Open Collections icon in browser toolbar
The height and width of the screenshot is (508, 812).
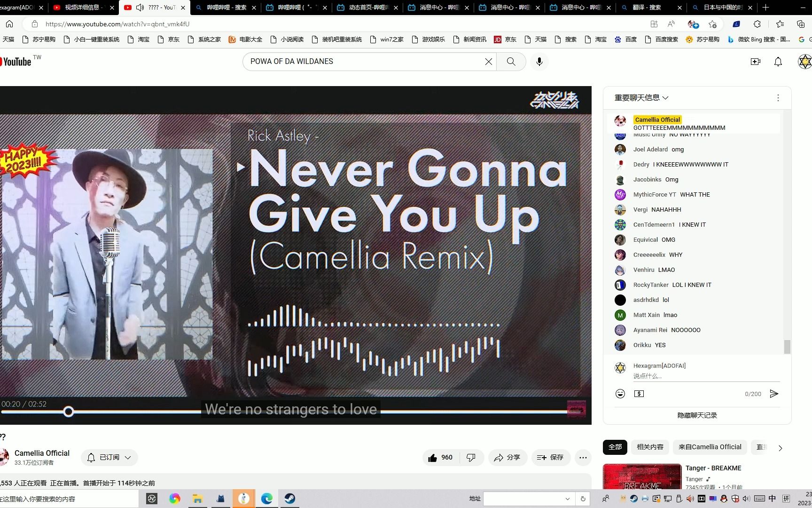pos(801,24)
